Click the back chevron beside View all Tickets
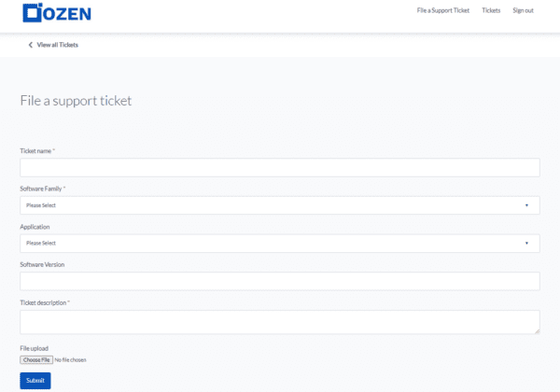Viewport: 560px width, 392px height. point(30,45)
